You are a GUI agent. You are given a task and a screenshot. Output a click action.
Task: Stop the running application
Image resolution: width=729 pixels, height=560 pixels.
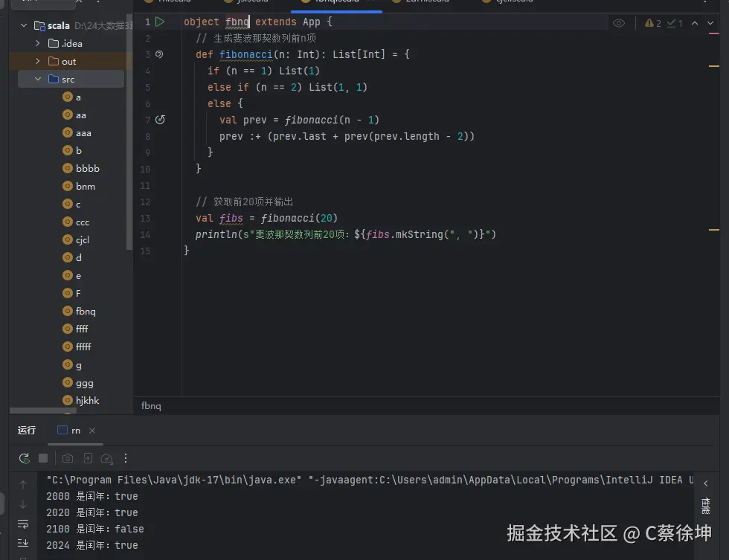tap(42, 458)
